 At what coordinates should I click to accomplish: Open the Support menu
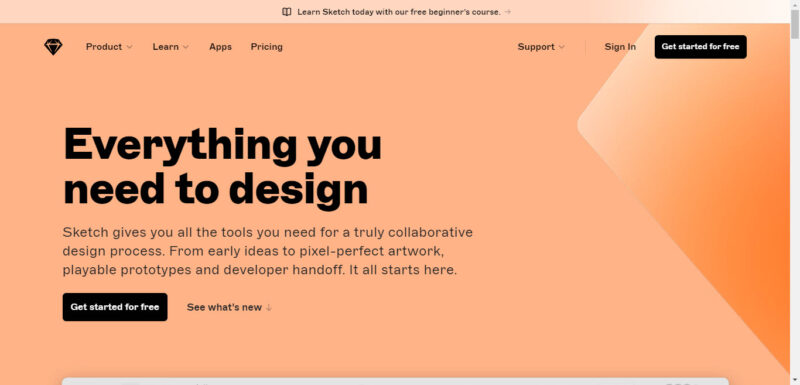click(x=541, y=47)
